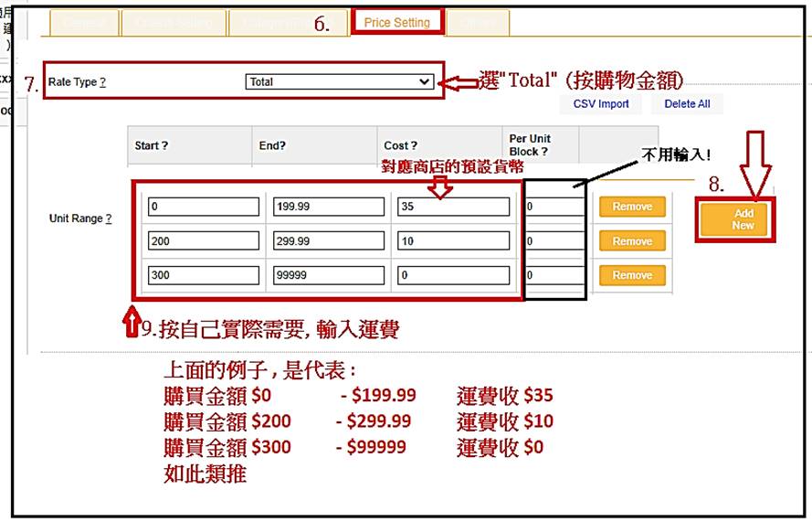
Task: Click the Start field containing 300
Action: click(x=204, y=275)
